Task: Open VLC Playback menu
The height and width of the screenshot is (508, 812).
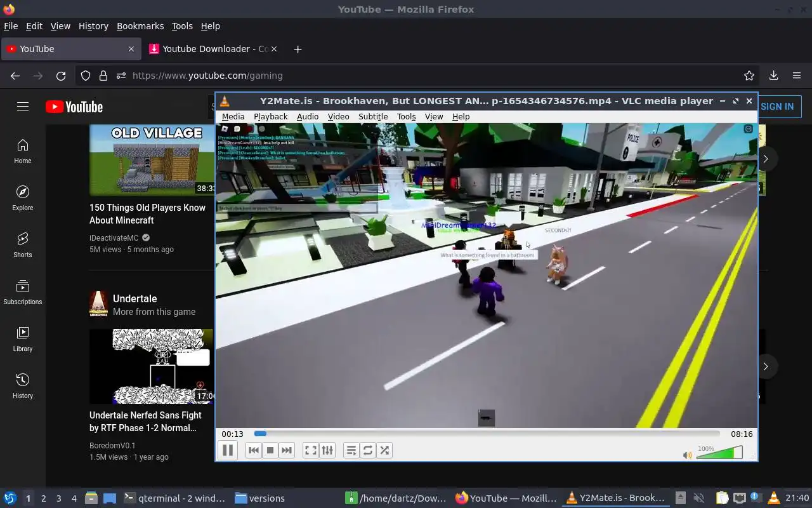Action: (271, 116)
